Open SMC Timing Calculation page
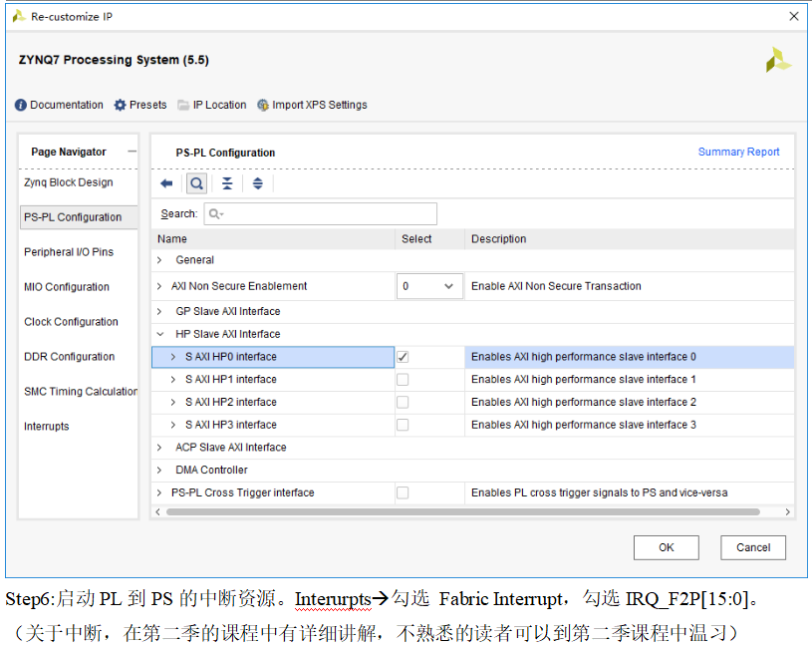Screen dimensions: 812x648 coord(81,392)
